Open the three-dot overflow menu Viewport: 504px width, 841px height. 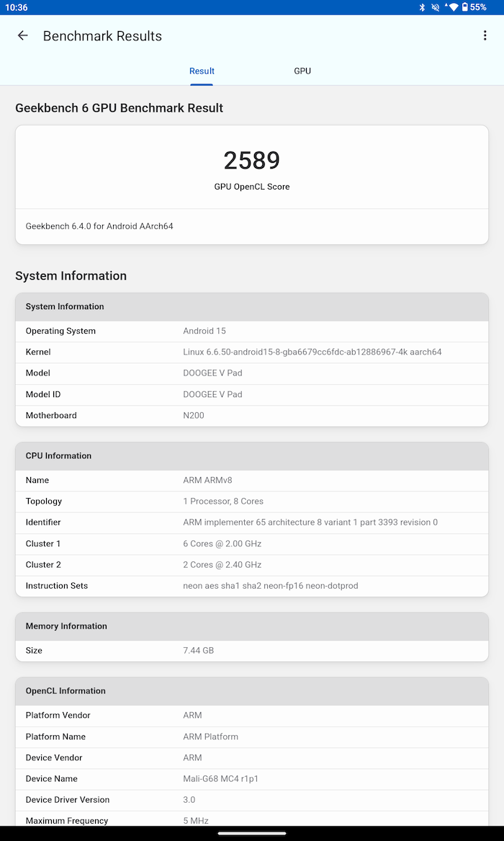coord(485,36)
